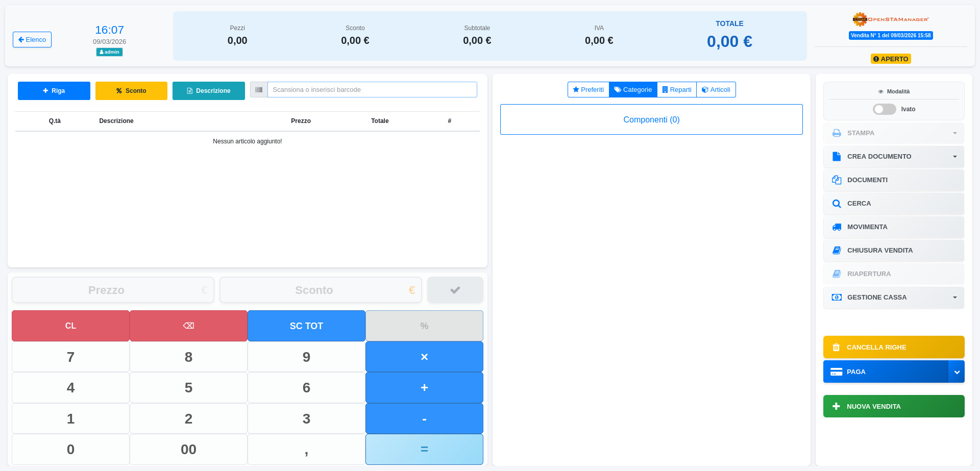Screen dimensions: 980x471
Task: Click the Nuova Vendita button
Action: (893, 406)
